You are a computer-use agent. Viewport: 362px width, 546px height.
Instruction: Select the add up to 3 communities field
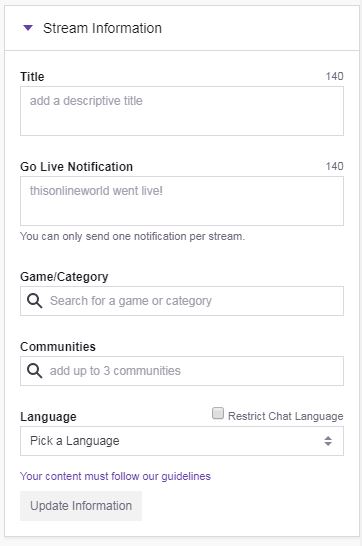pyautogui.click(x=182, y=371)
